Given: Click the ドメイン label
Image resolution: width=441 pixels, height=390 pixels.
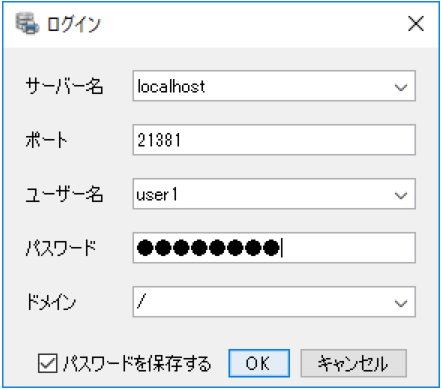Looking at the screenshot, I should (51, 302).
